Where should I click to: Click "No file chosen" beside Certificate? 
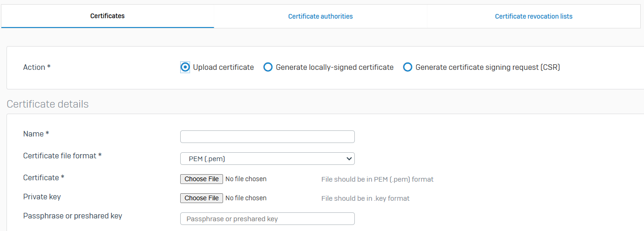tap(246, 179)
